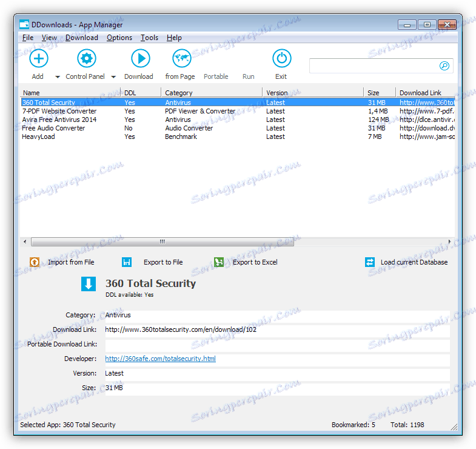Open Control Panel gear icon
This screenshot has width=476, height=449.
tap(87, 58)
